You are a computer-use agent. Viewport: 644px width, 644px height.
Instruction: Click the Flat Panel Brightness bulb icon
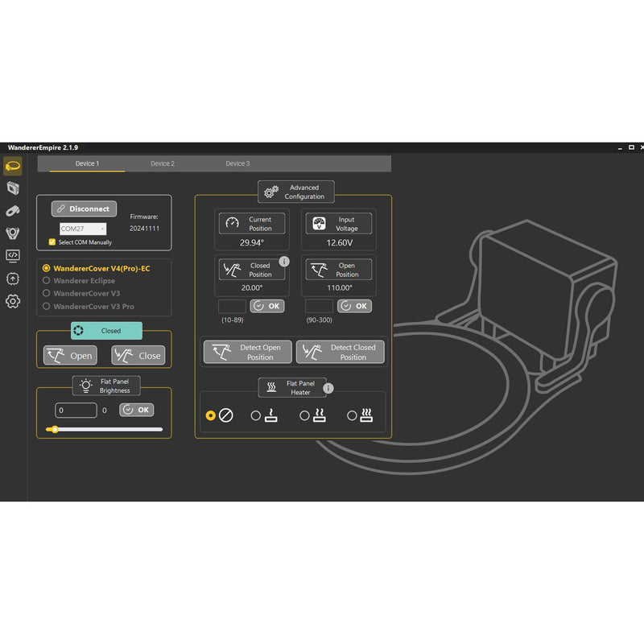(85, 386)
